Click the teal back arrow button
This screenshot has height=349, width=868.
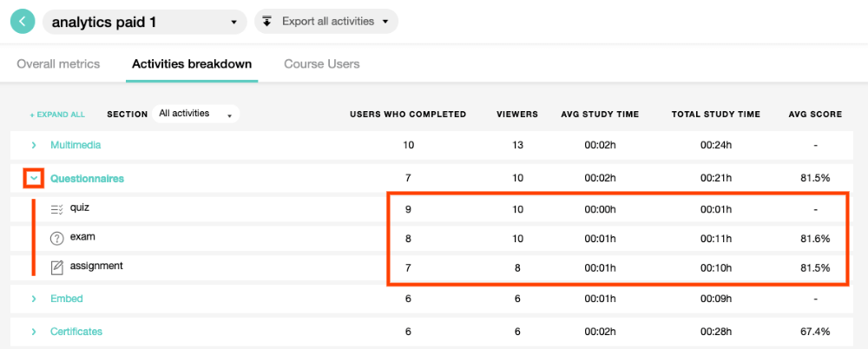[x=23, y=22]
